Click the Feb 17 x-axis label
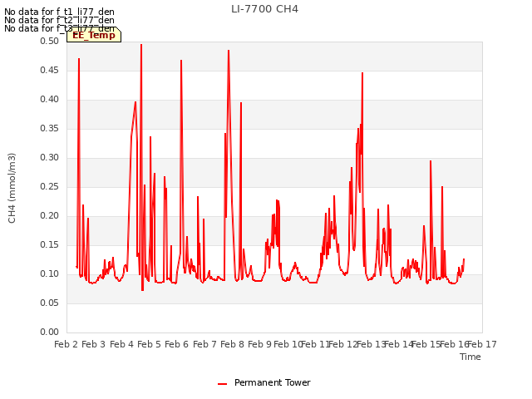532x399 pixels. [482, 344]
